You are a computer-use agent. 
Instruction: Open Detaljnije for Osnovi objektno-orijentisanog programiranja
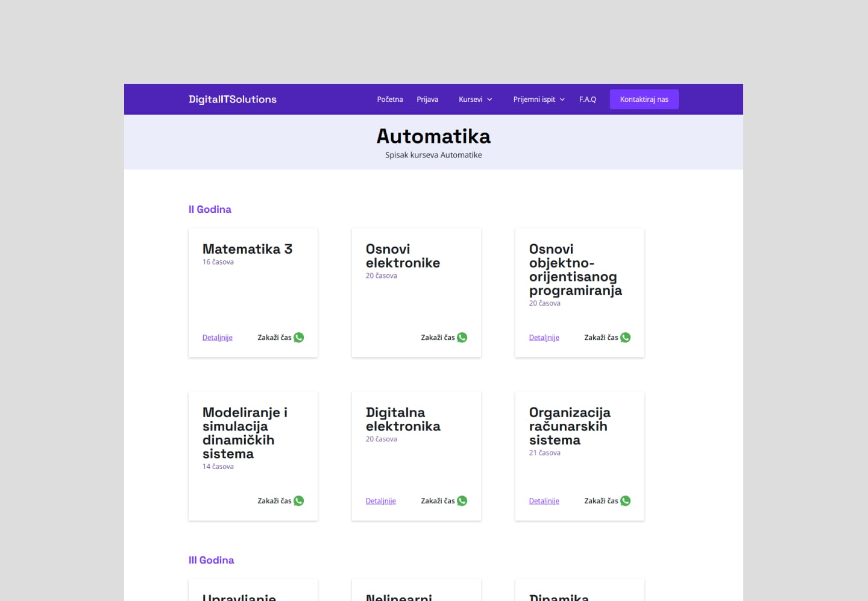pos(544,338)
